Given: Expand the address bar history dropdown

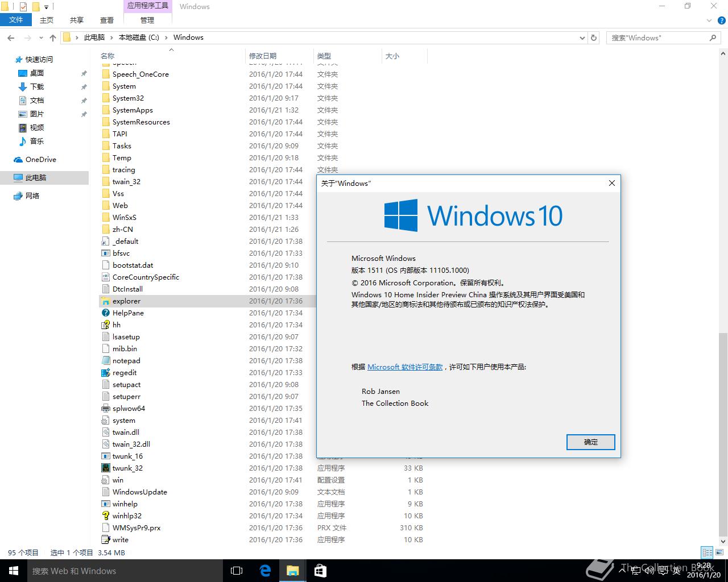Looking at the screenshot, I should [x=582, y=38].
